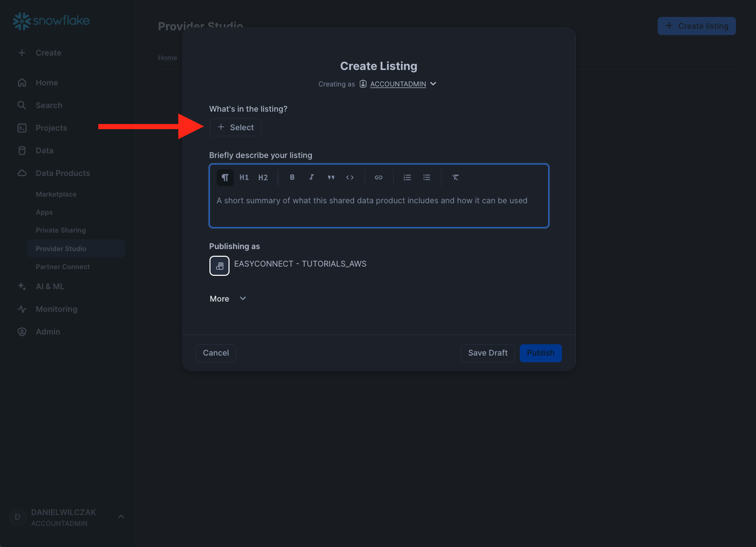Click into the listing description text area
This screenshot has height=547, width=756.
point(379,207)
